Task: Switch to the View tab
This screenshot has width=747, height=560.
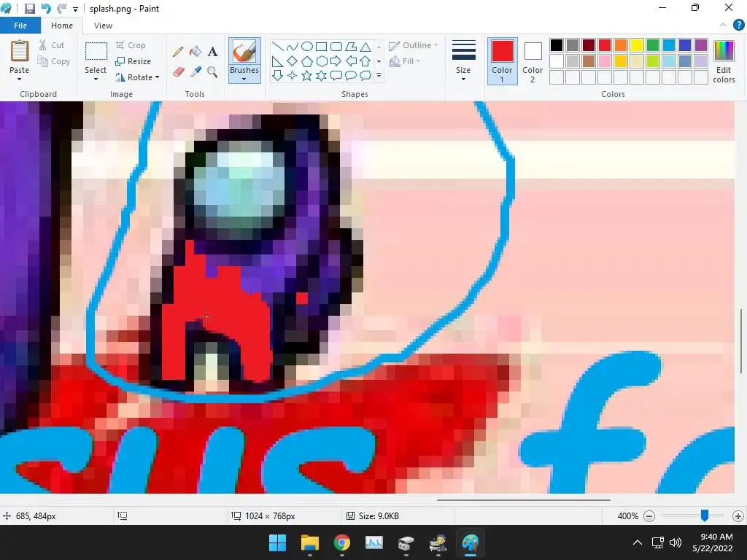Action: (103, 26)
